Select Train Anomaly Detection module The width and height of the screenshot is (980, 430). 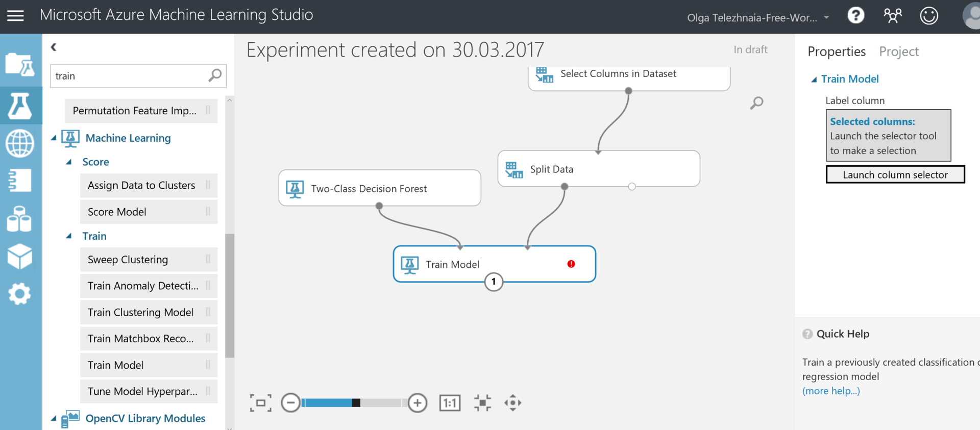point(149,286)
